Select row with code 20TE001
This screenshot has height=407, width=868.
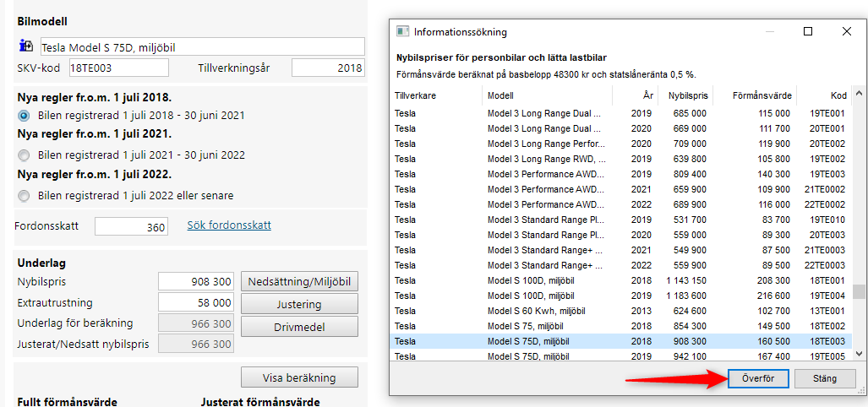(x=622, y=128)
